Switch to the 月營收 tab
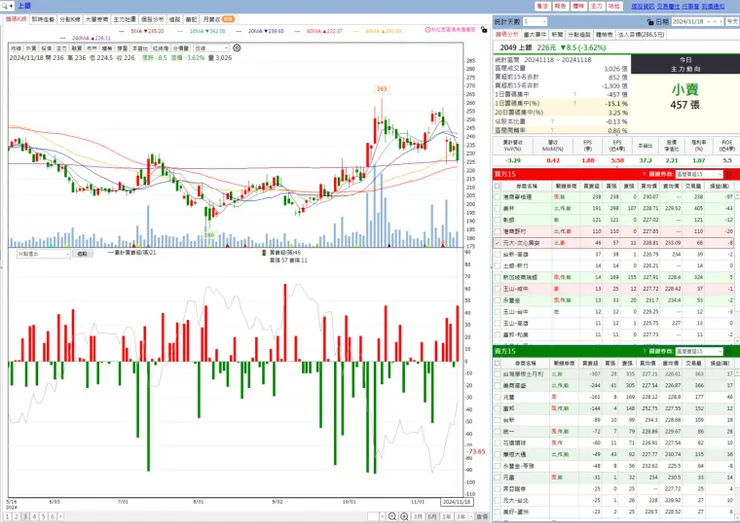Image resolution: width=740 pixels, height=523 pixels. pyautogui.click(x=218, y=19)
